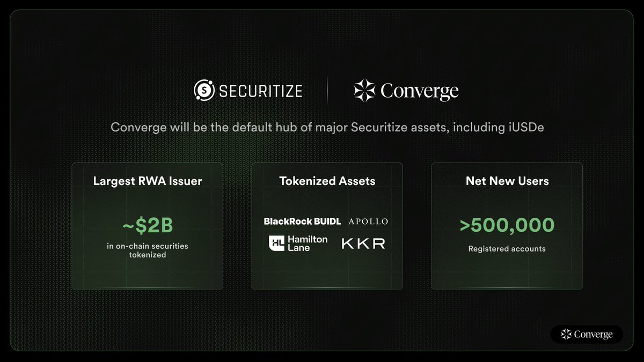Screen dimensions: 644x362
Task: Click the ~$2B green figure
Action: pyautogui.click(x=148, y=226)
